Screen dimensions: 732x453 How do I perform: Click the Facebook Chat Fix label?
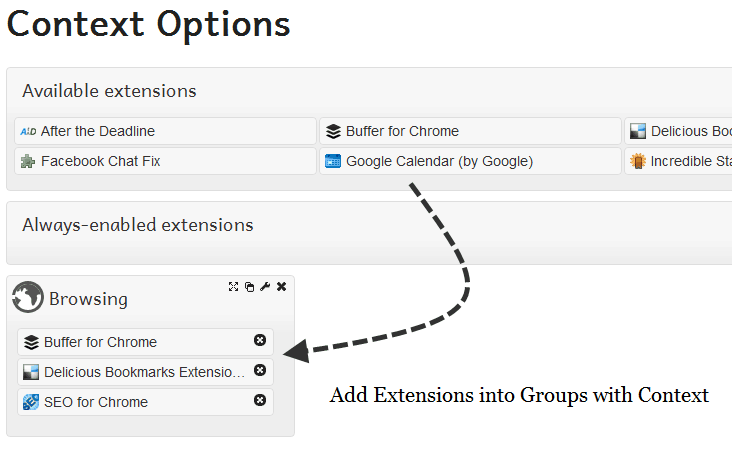click(x=100, y=161)
